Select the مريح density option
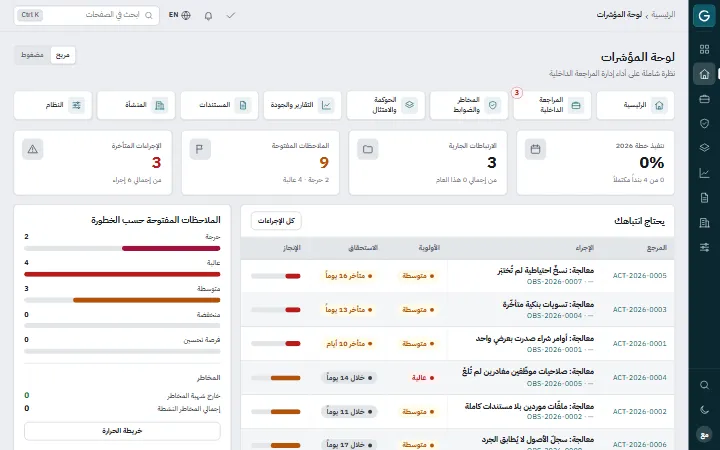Viewport: 720px width, 450px height. tap(62, 55)
